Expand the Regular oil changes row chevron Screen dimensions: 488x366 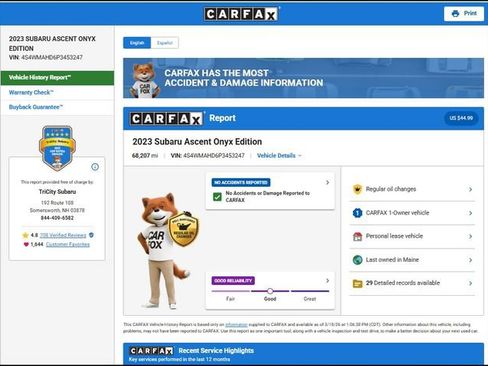[470, 189]
